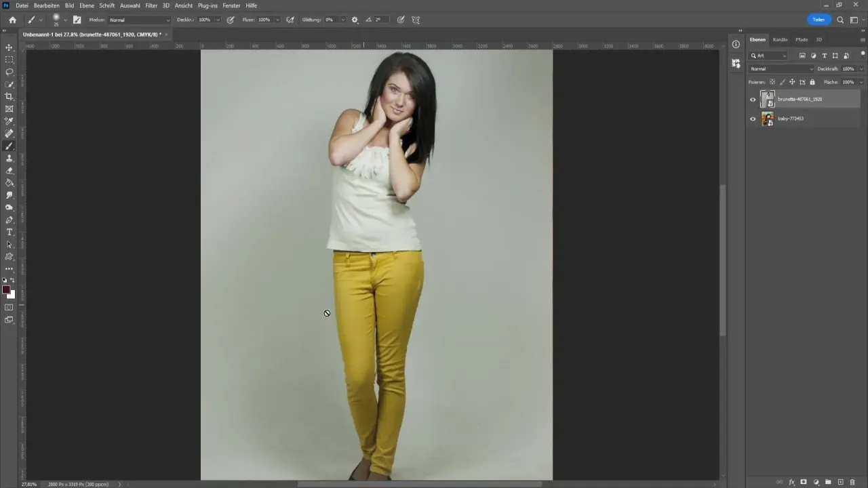Select the Type tool
868x488 pixels.
[x=9, y=232]
